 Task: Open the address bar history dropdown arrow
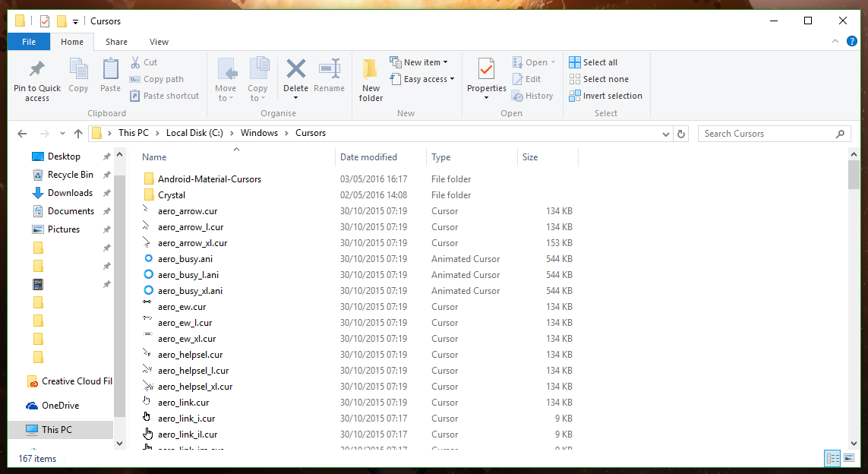pyautogui.click(x=666, y=133)
